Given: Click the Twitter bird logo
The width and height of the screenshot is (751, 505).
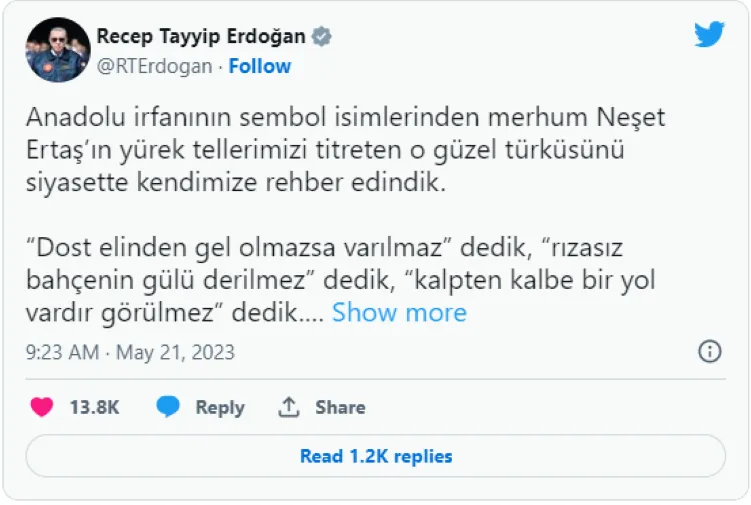Looking at the screenshot, I should coord(709,34).
